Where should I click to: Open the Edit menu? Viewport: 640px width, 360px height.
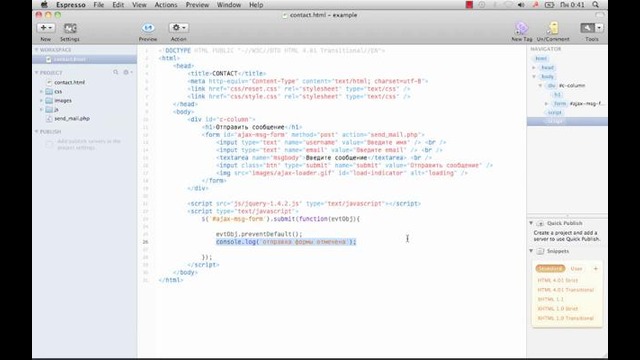[118, 5]
